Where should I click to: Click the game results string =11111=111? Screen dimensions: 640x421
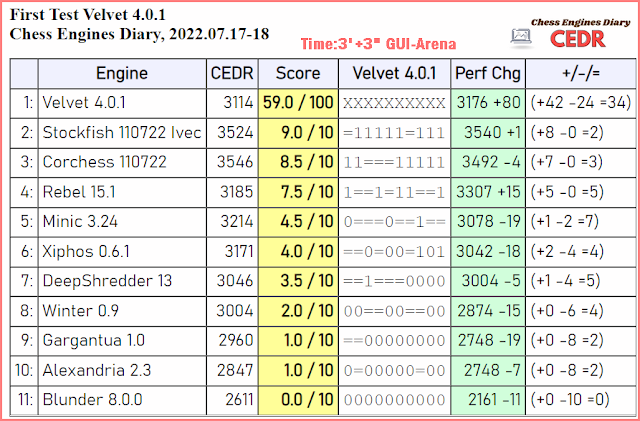pos(394,133)
